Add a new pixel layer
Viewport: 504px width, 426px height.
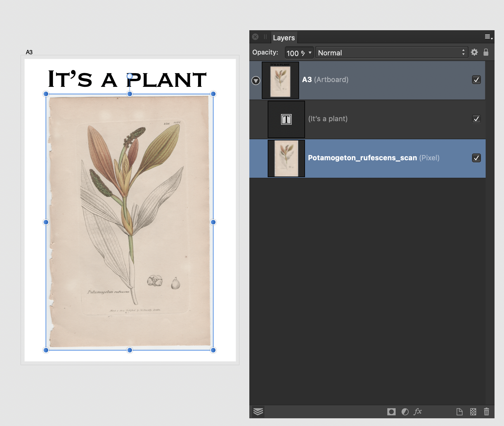coord(473,412)
